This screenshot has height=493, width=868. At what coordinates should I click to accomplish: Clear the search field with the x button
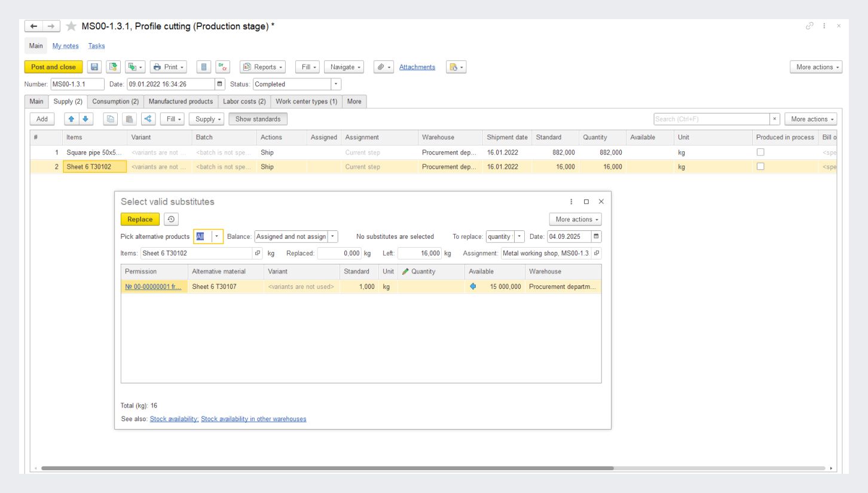click(x=775, y=119)
